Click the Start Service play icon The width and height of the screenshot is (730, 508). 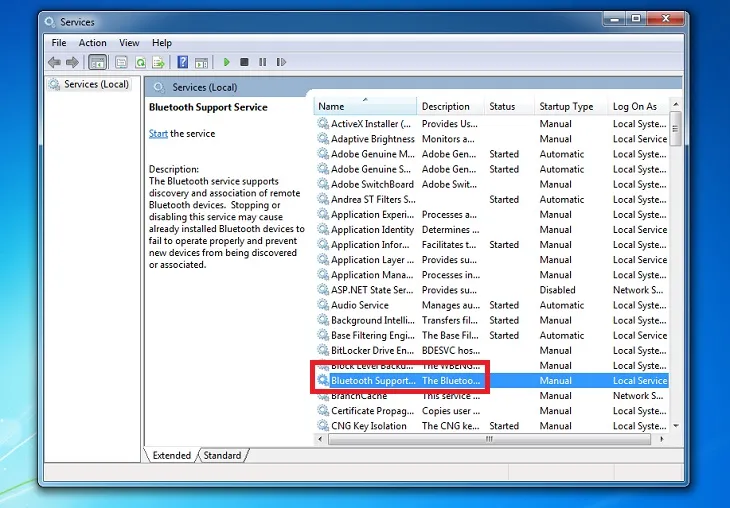tap(227, 62)
